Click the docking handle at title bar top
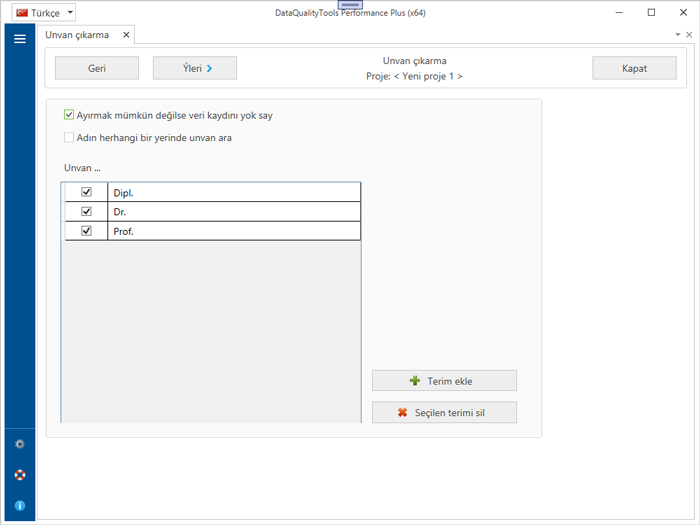 tap(350, 4)
